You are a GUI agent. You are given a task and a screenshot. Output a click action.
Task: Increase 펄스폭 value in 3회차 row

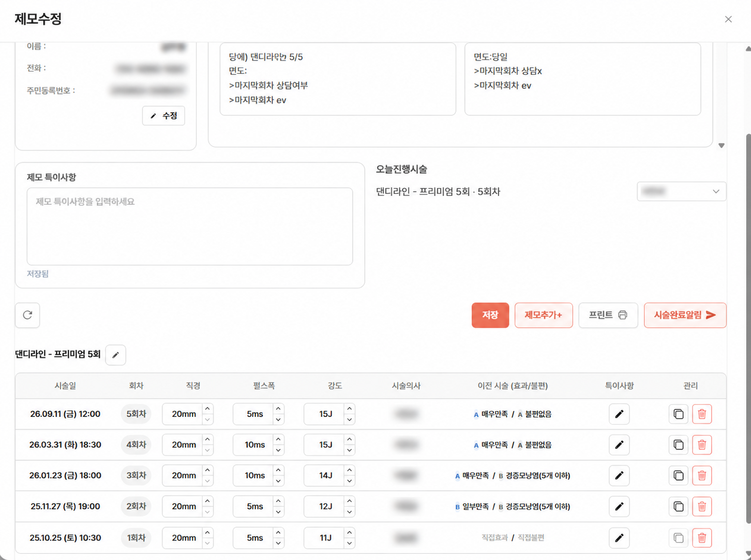278,470
